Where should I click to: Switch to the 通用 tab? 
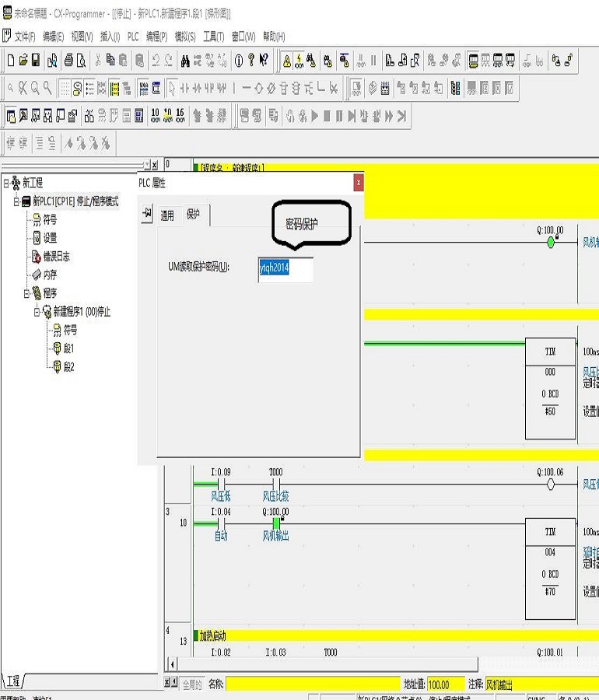[x=167, y=215]
